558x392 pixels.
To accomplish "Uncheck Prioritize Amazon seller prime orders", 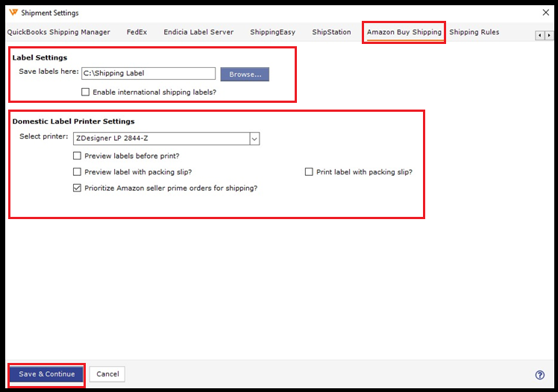I will coord(77,188).
